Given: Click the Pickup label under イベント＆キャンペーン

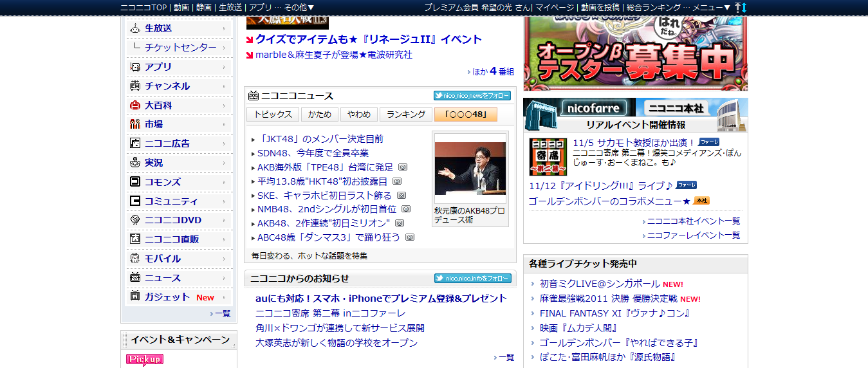Looking at the screenshot, I should pyautogui.click(x=145, y=360).
